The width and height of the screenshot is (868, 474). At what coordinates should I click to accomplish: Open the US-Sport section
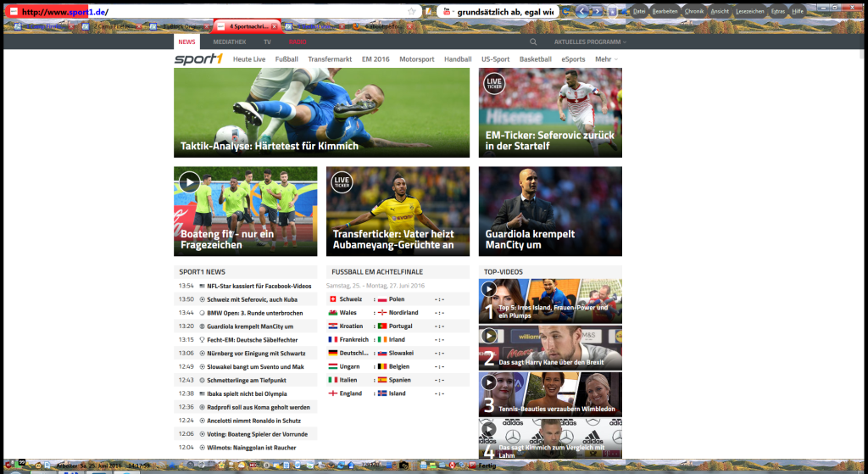pyautogui.click(x=495, y=59)
